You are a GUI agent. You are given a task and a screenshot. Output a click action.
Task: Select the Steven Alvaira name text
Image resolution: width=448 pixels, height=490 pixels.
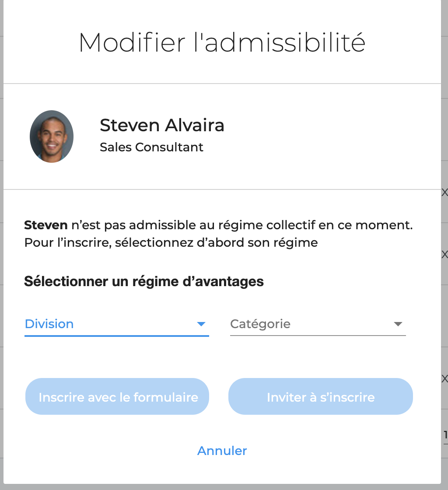pos(162,125)
